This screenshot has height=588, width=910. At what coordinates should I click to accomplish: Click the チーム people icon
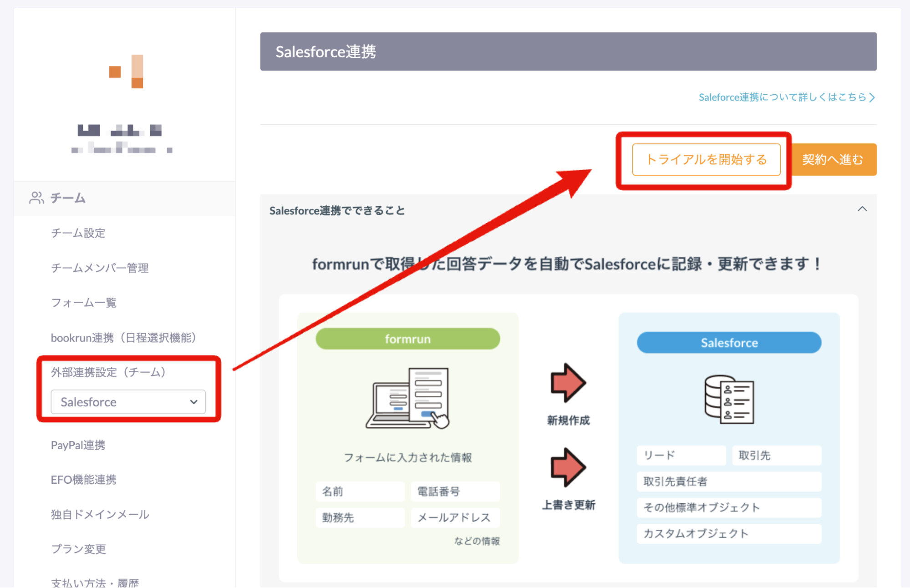(x=36, y=198)
